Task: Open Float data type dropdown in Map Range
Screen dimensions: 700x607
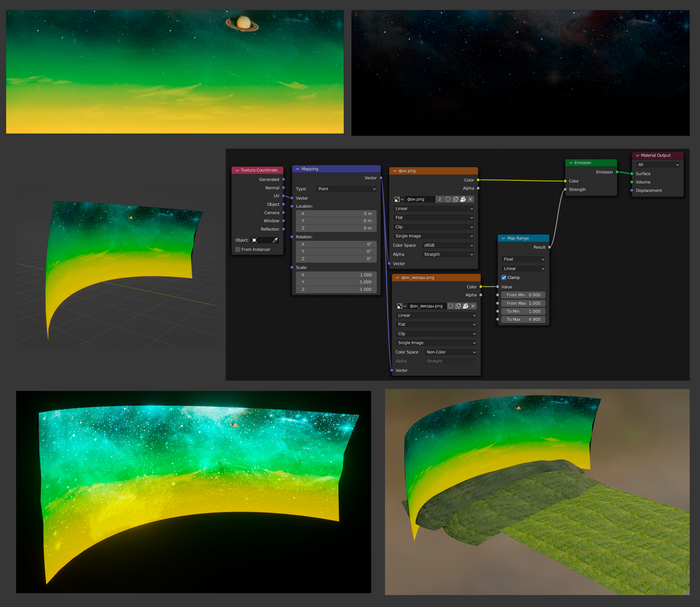Action: point(524,258)
